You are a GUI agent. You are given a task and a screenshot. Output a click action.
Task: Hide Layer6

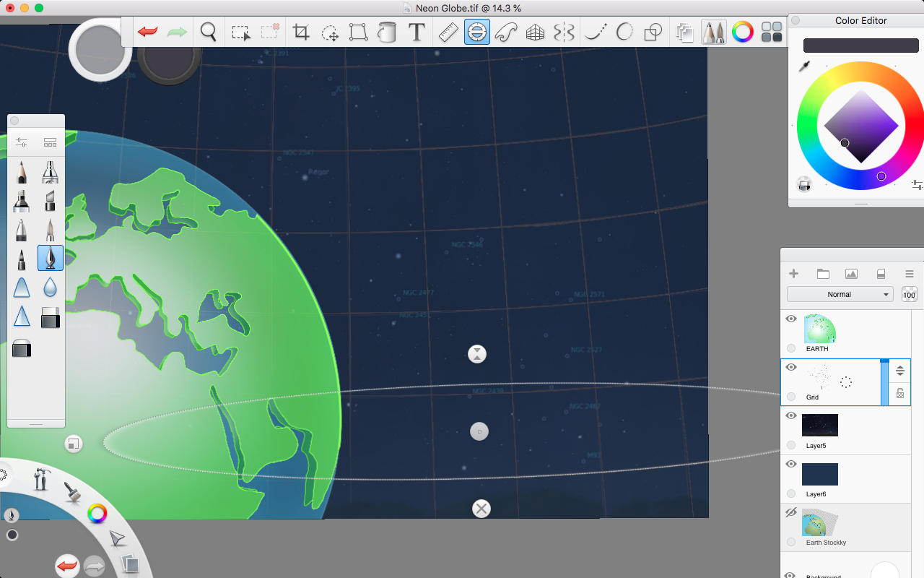pos(790,464)
